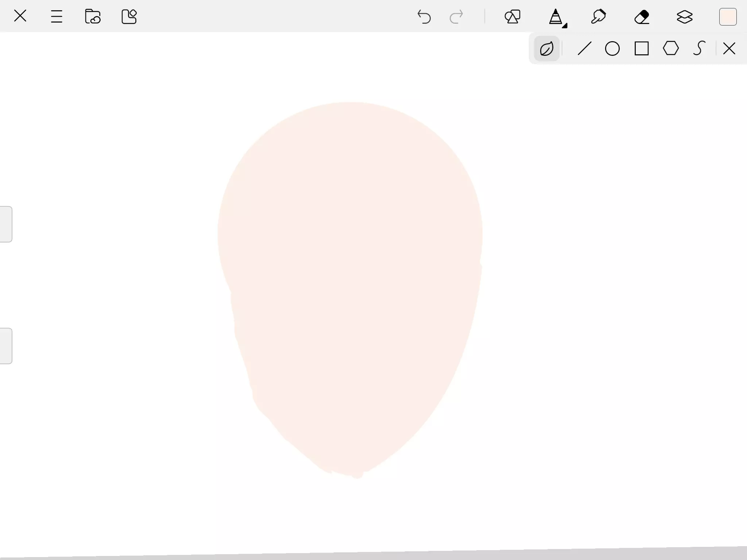Open the hamburger menu
Image resolution: width=747 pixels, height=560 pixels.
(x=57, y=16)
